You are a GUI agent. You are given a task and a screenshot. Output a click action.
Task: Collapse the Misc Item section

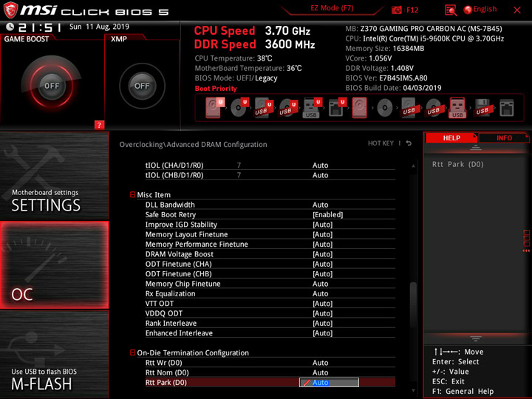pyautogui.click(x=133, y=194)
